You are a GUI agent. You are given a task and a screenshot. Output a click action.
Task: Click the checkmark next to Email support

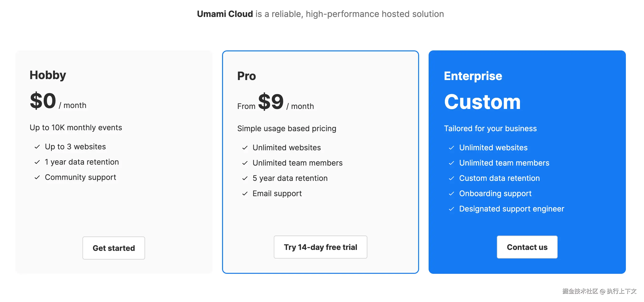[245, 194]
